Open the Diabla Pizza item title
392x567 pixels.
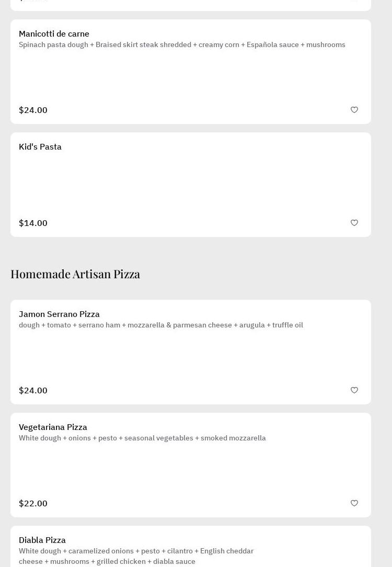[x=42, y=540]
